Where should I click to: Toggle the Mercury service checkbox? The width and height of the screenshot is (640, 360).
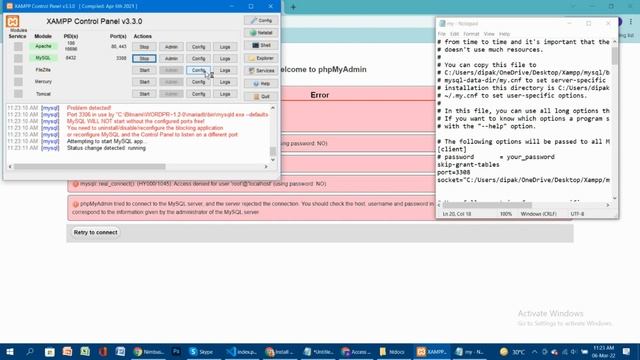coord(18,82)
